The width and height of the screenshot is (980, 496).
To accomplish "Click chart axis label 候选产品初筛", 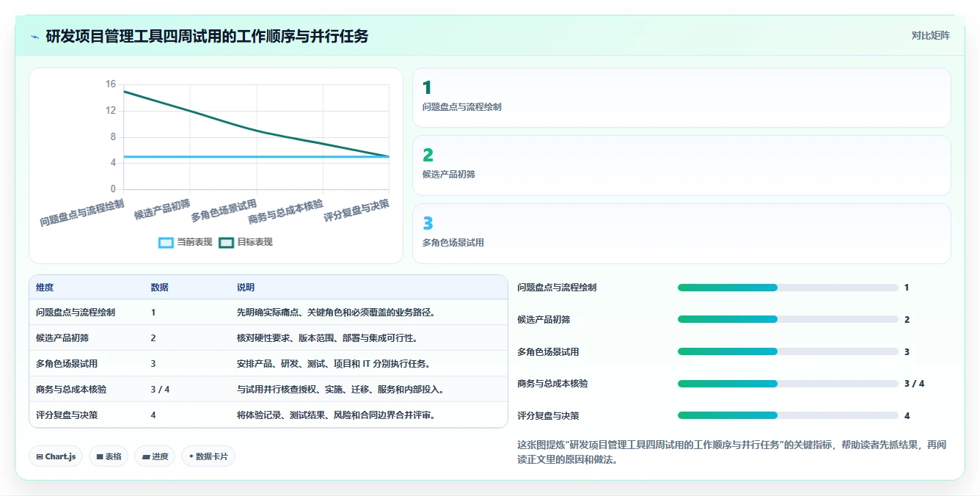I will tap(162, 209).
